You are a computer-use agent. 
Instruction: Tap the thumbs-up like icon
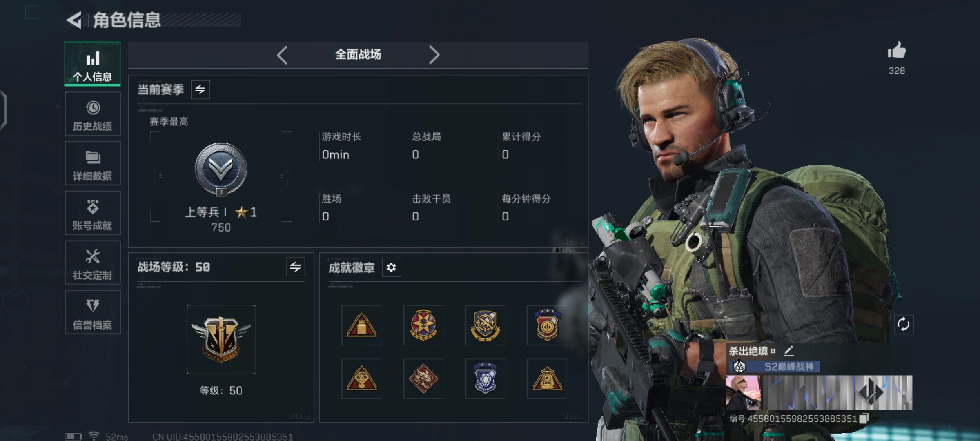[897, 51]
